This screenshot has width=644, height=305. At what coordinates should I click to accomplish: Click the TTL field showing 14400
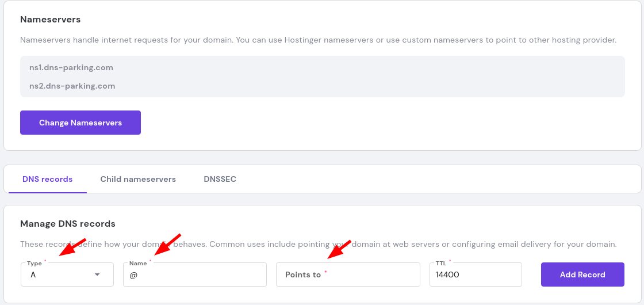point(475,275)
